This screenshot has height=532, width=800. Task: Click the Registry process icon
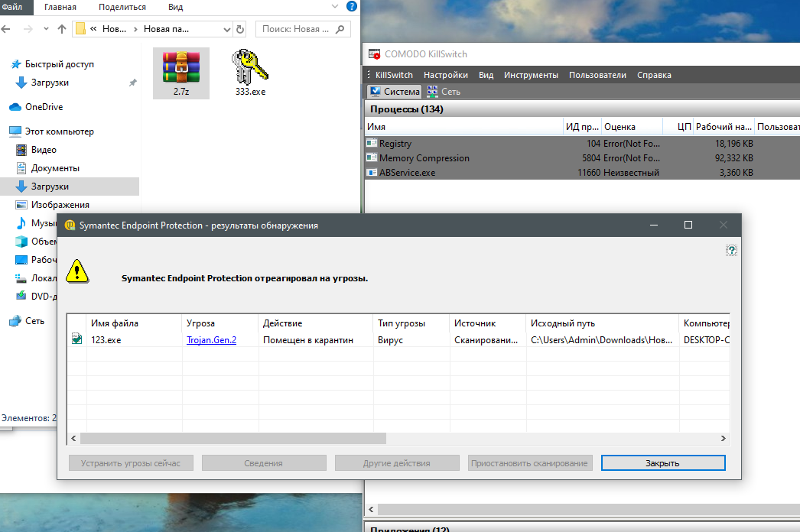[x=372, y=144]
